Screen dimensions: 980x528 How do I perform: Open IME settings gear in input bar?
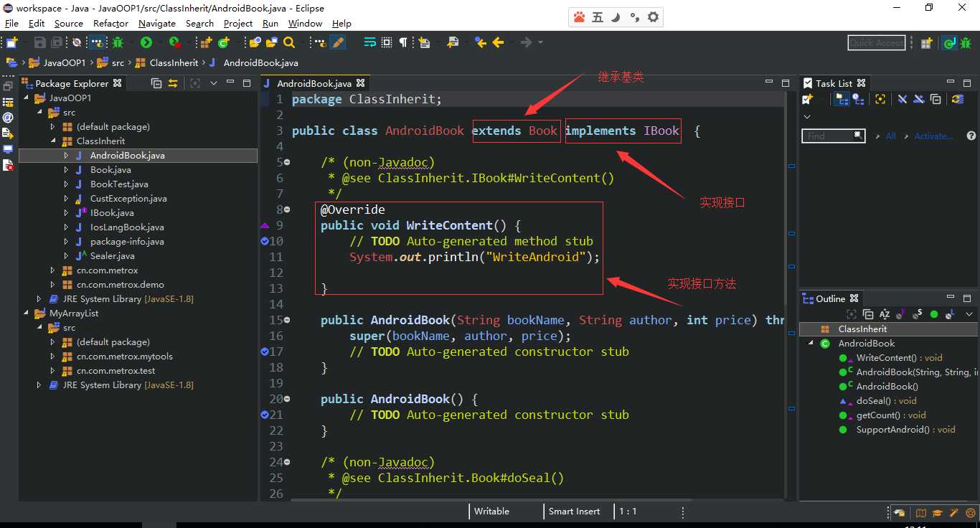(653, 17)
